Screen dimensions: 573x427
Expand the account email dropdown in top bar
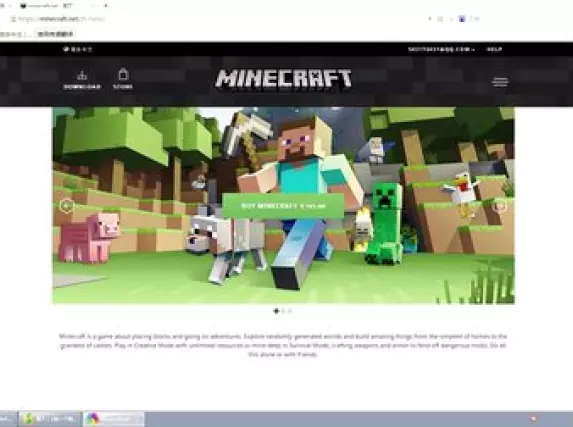441,49
